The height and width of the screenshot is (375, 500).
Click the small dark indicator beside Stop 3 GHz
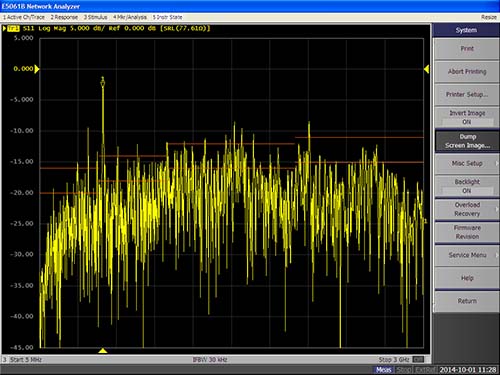(x=418, y=359)
